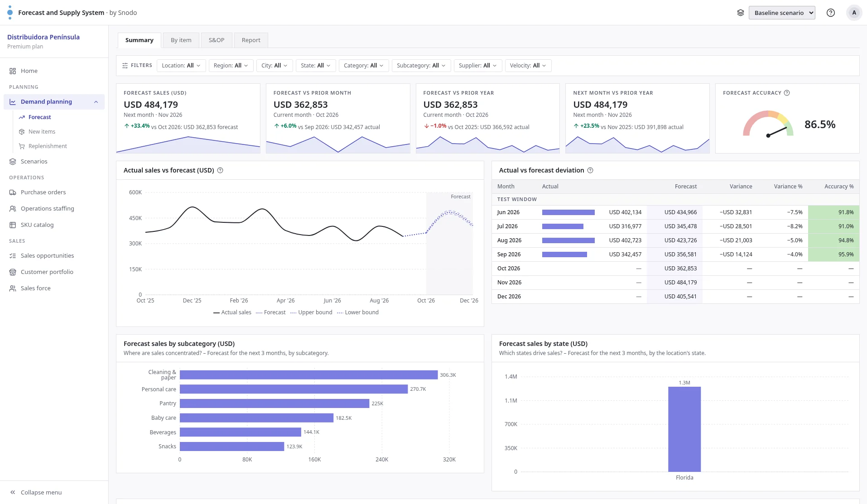This screenshot has height=504, width=867.
Task: Switch to the By item tab
Action: [x=181, y=40]
